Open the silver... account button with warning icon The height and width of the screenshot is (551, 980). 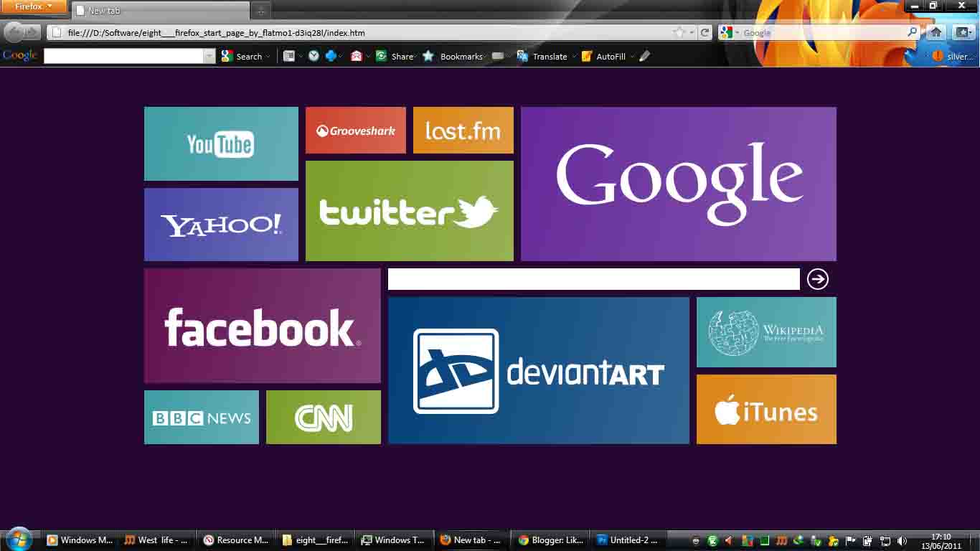[953, 56]
